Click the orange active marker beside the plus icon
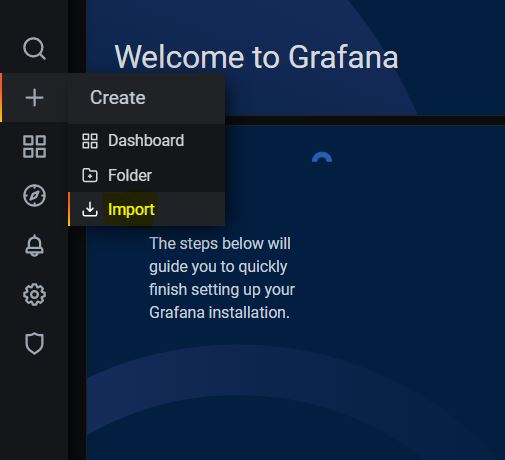This screenshot has height=460, width=505. coord(1,98)
